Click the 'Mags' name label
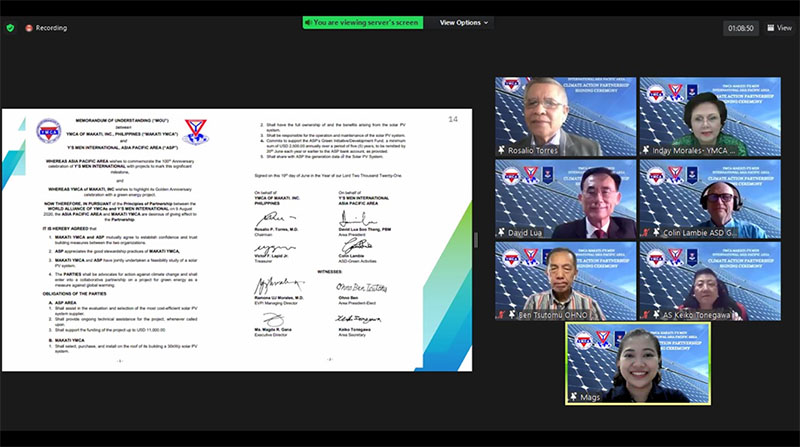The height and width of the screenshot is (447, 800). [x=590, y=397]
